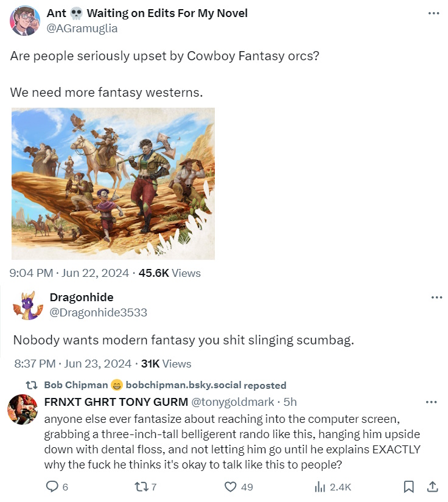The height and width of the screenshot is (502, 448).
Task: Enlarge the cowboy fantasy orcs artwork
Action: pyautogui.click(x=113, y=184)
